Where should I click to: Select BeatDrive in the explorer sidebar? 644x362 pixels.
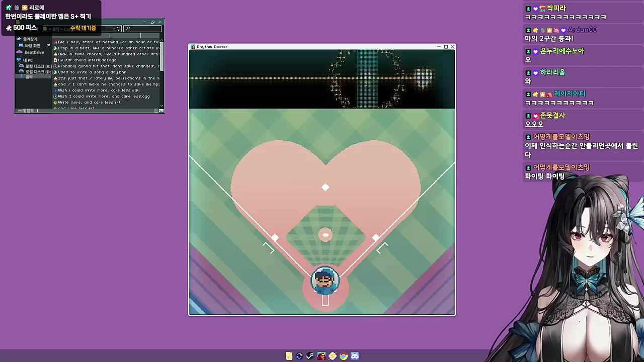(x=31, y=52)
